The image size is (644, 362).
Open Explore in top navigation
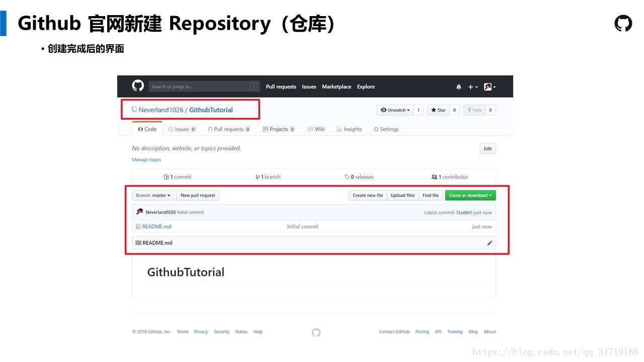pos(366,87)
